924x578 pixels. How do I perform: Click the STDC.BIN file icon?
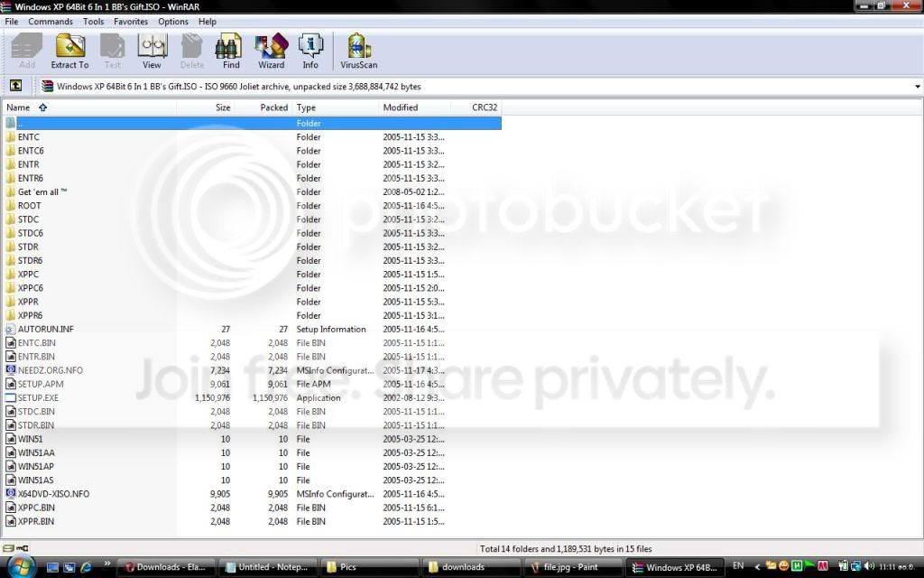pyautogui.click(x=10, y=412)
